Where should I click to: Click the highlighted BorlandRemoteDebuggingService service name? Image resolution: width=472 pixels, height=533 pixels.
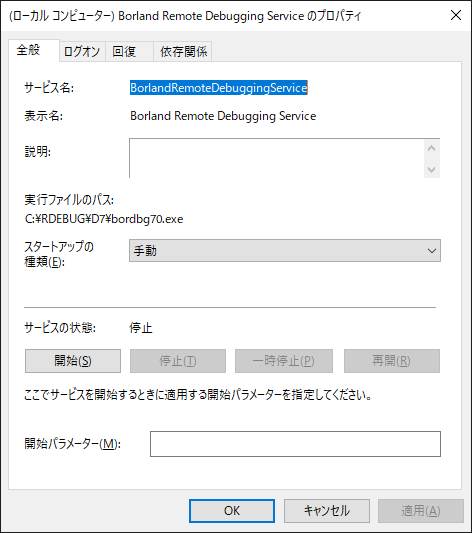[219, 88]
